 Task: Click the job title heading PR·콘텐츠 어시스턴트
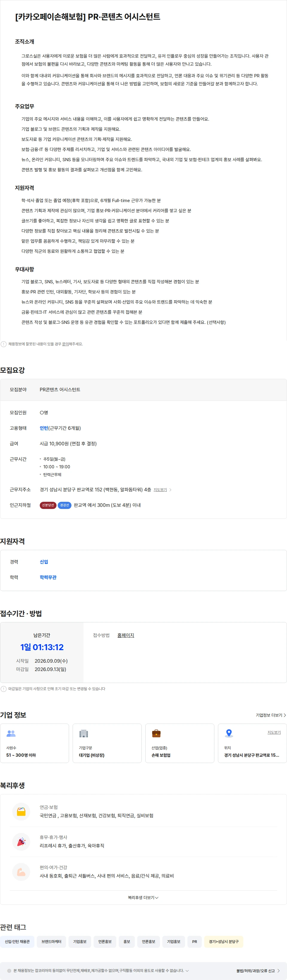coord(124,17)
